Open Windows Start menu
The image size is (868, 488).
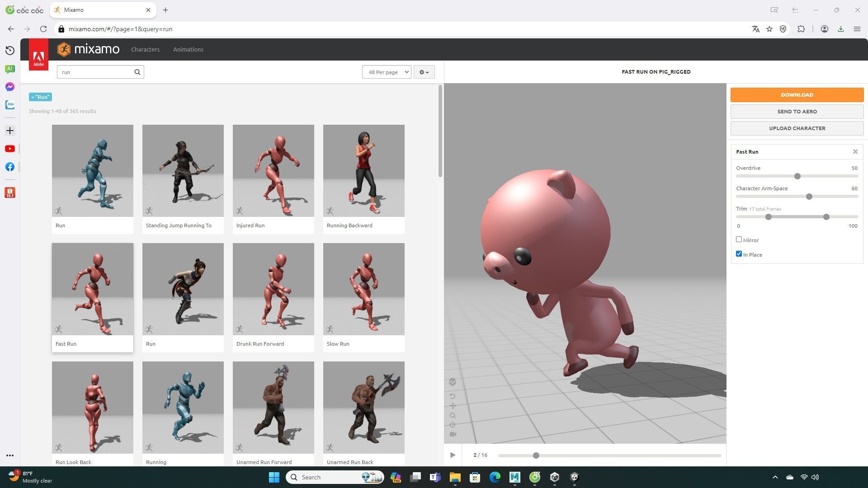[274, 477]
